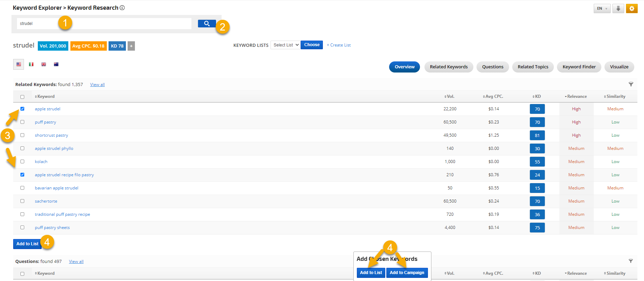Click the Create List link
This screenshot has width=644, height=281.
338,45
